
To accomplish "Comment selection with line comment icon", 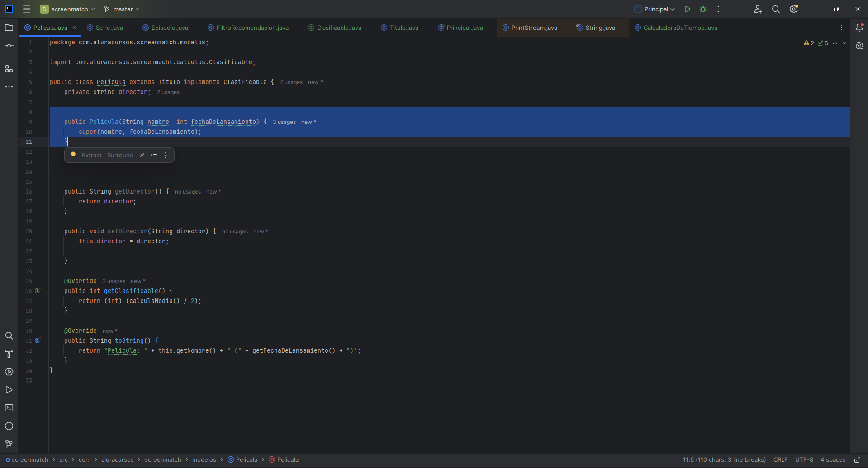I will coord(142,155).
